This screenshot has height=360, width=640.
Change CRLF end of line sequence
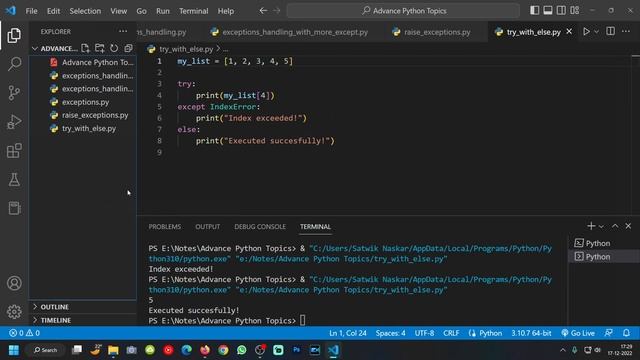[451, 333]
